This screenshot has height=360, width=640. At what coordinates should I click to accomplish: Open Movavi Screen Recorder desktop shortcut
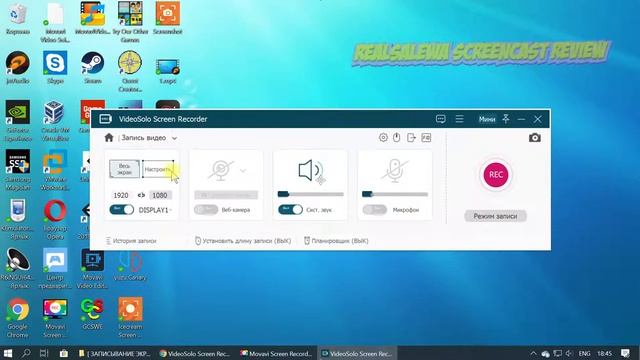(x=55, y=318)
